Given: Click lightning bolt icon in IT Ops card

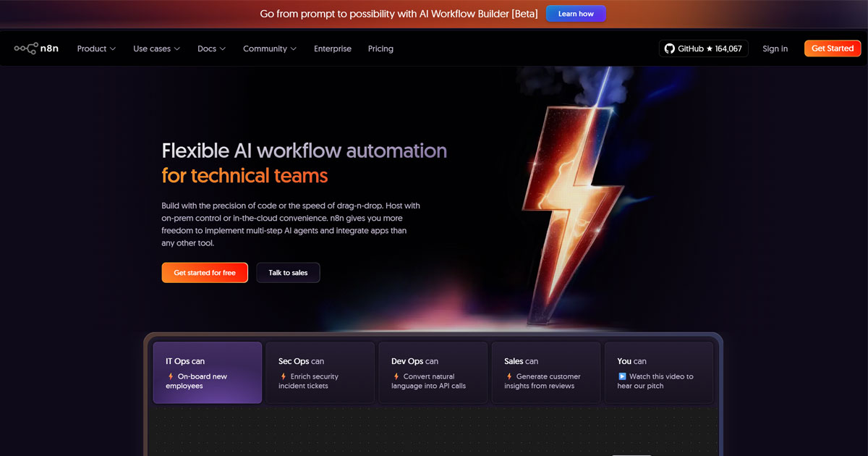Looking at the screenshot, I should pyautogui.click(x=171, y=376).
